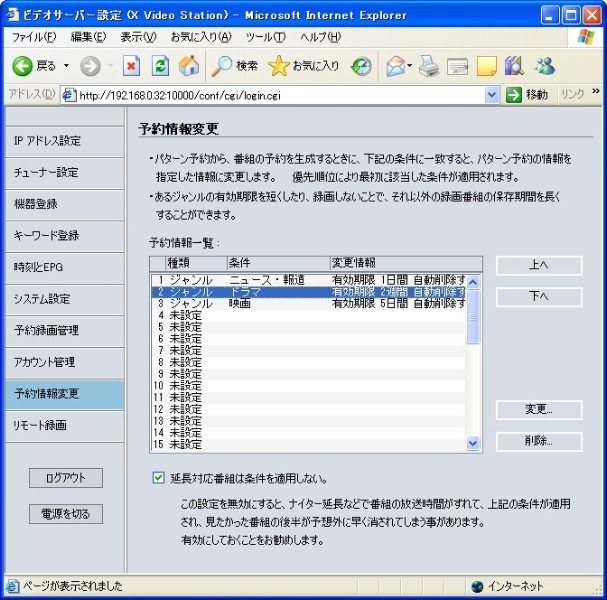607x600 pixels.
Task: Click the title bar window icon
Action: pyautogui.click(x=13, y=15)
